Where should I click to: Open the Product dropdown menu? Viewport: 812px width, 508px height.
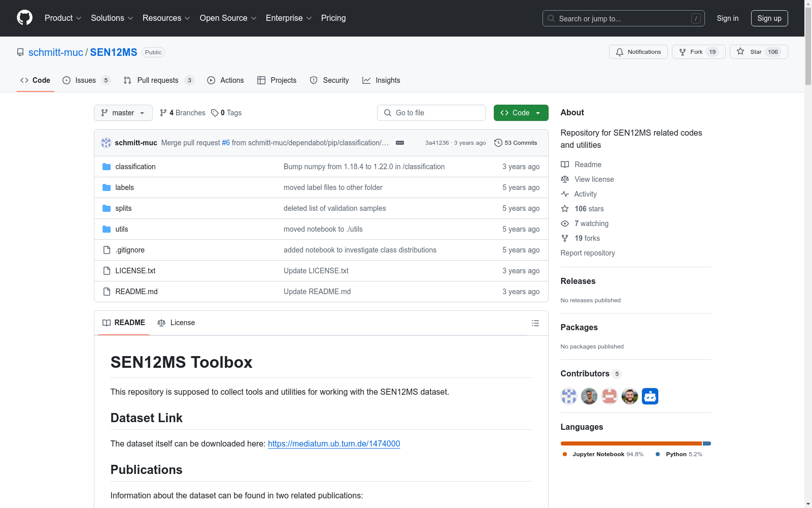(63, 18)
